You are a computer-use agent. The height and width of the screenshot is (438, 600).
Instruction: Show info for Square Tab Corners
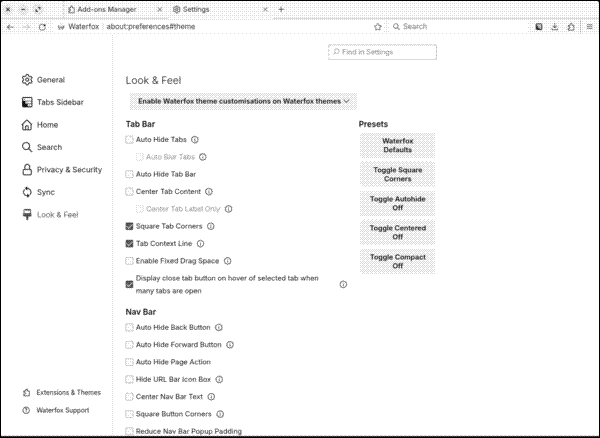pos(210,226)
